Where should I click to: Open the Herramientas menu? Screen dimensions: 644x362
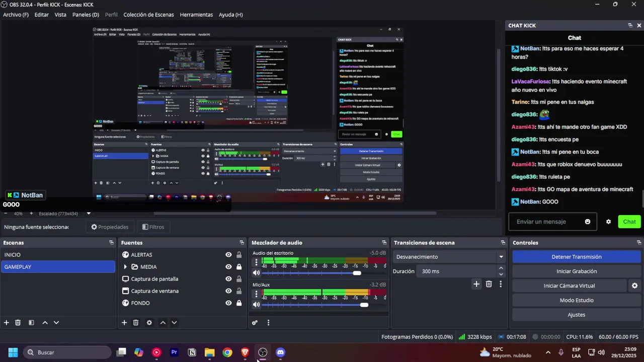click(196, 15)
